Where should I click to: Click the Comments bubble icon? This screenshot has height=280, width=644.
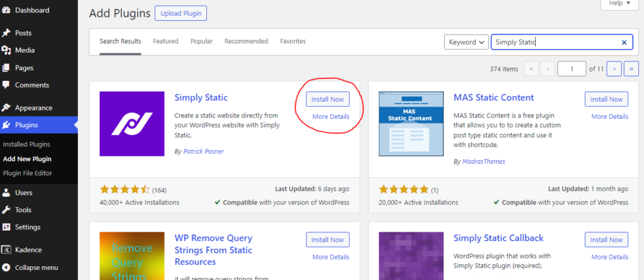[6, 85]
